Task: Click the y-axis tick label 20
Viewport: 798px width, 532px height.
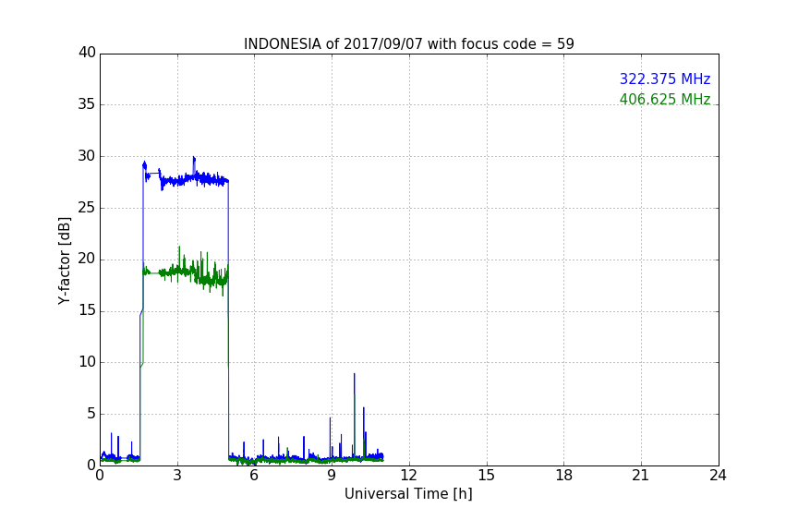Action: tap(87, 259)
